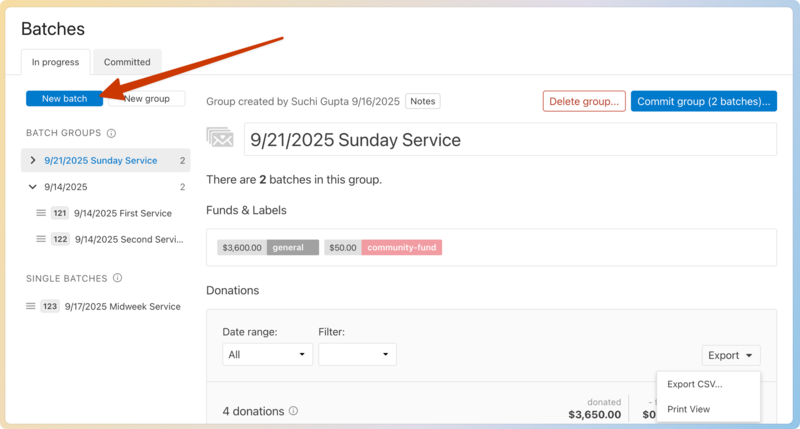The height and width of the screenshot is (429, 800).
Task: Click drag handle icon for 9/17/2025 Midweek Service
Action: coord(31,306)
